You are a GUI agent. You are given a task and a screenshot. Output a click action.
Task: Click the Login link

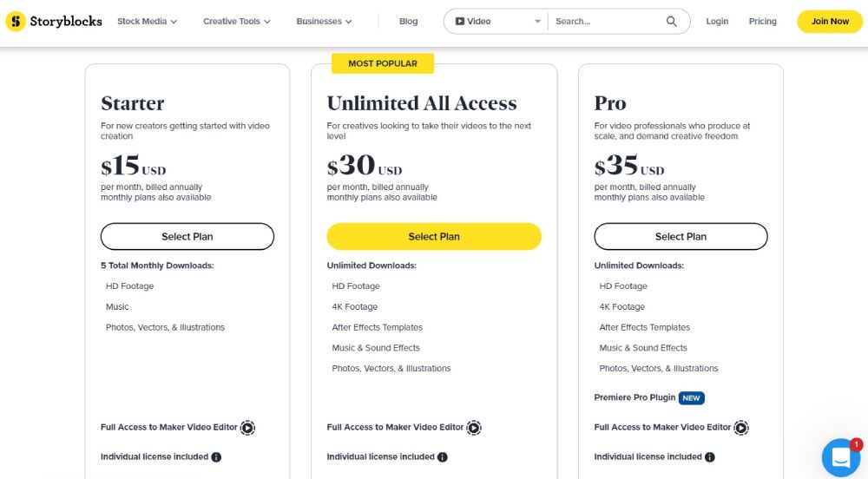point(717,22)
